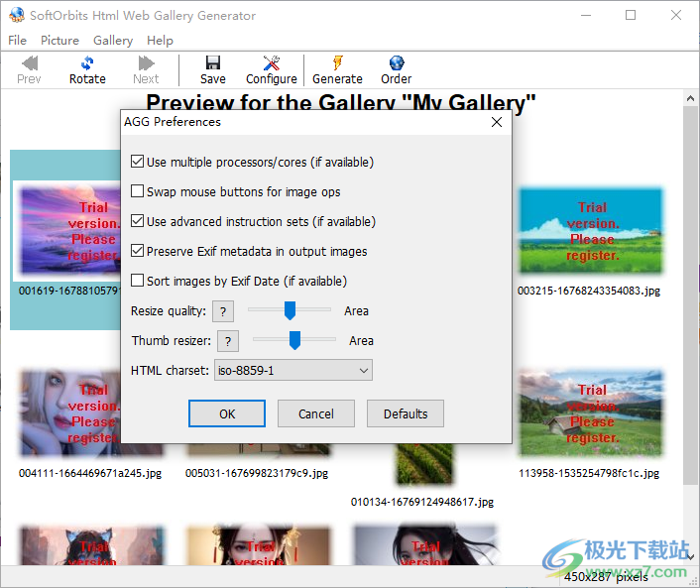Click the SoftOrbits app icon in title bar

click(x=17, y=15)
